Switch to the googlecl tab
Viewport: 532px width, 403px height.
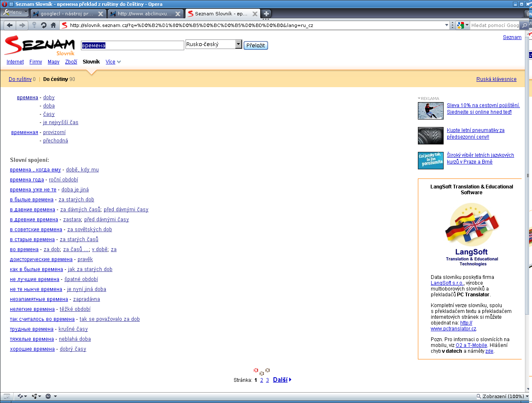[x=68, y=14]
